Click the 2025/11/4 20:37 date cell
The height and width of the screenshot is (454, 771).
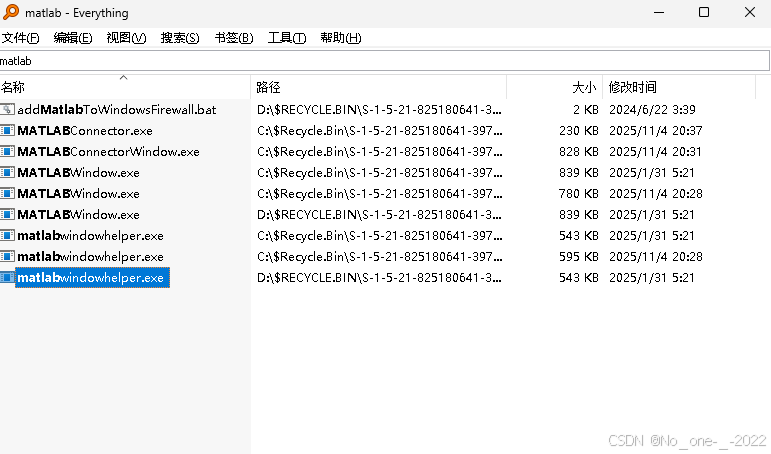tap(655, 130)
